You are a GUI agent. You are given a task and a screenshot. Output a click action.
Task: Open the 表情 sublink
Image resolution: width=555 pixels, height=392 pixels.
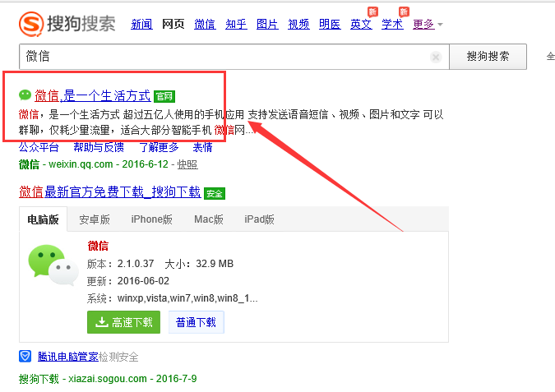[x=202, y=147]
